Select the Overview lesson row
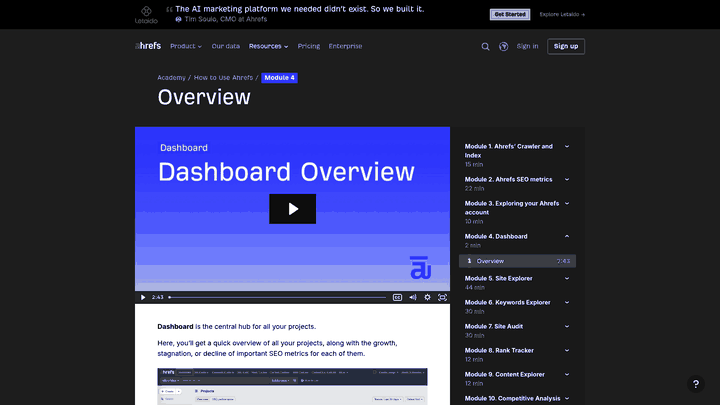The height and width of the screenshot is (405, 720). 518,261
